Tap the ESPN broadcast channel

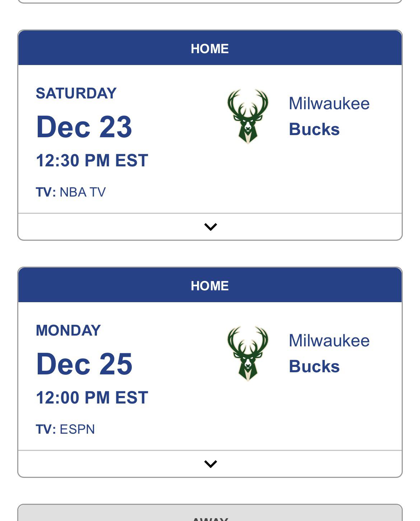coord(77,429)
